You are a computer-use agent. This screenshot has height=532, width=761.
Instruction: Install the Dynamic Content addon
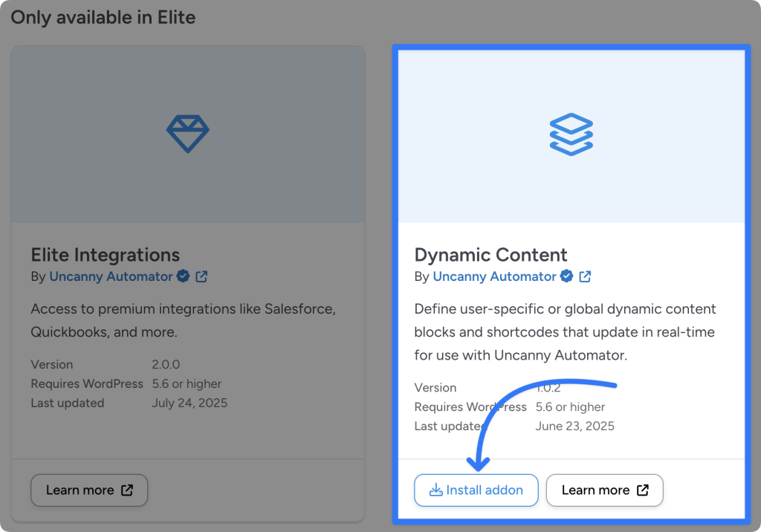(x=476, y=490)
